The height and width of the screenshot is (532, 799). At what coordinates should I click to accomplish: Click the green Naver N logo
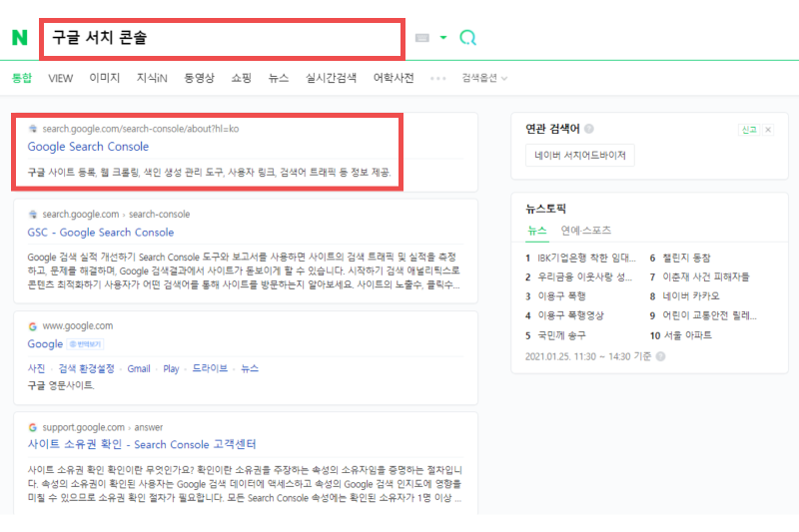[x=19, y=37]
